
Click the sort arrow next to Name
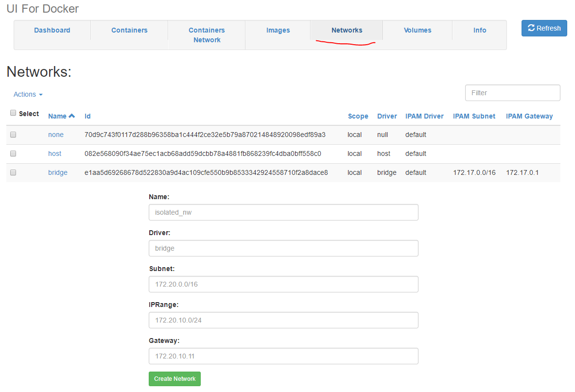pyautogui.click(x=72, y=116)
